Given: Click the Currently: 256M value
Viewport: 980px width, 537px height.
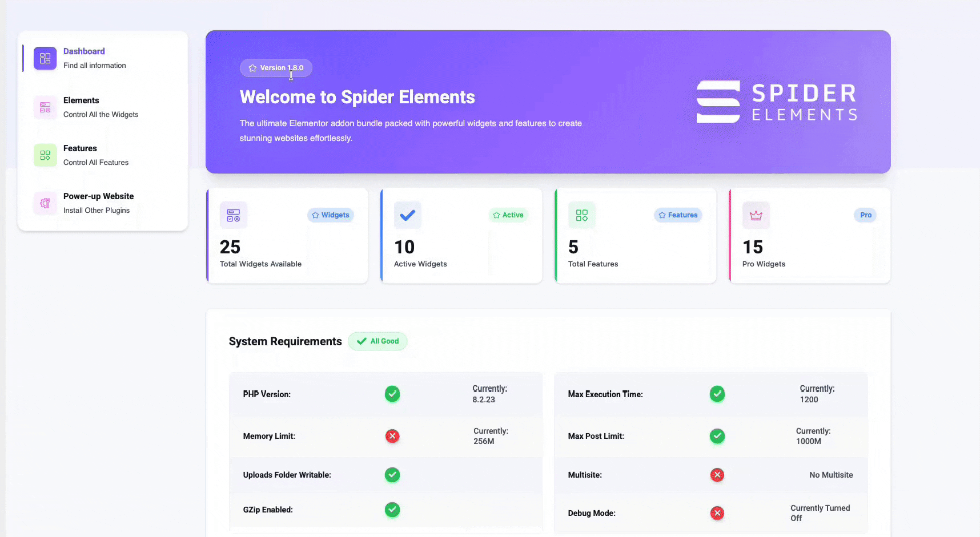Looking at the screenshot, I should tap(491, 436).
